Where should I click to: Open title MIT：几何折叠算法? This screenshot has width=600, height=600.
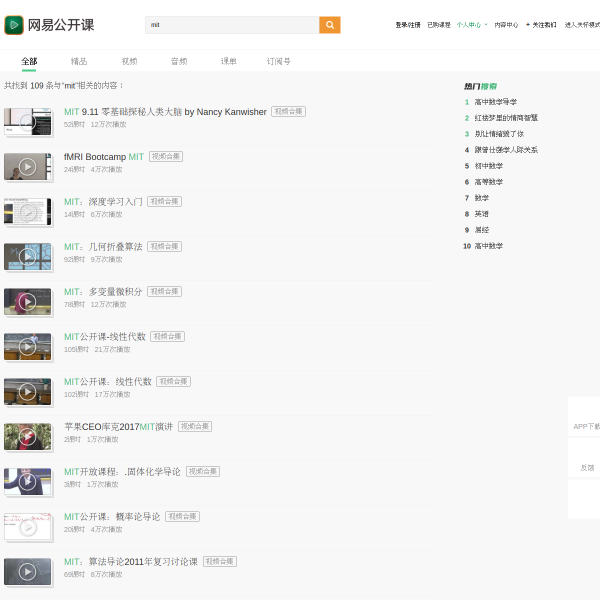coord(103,247)
